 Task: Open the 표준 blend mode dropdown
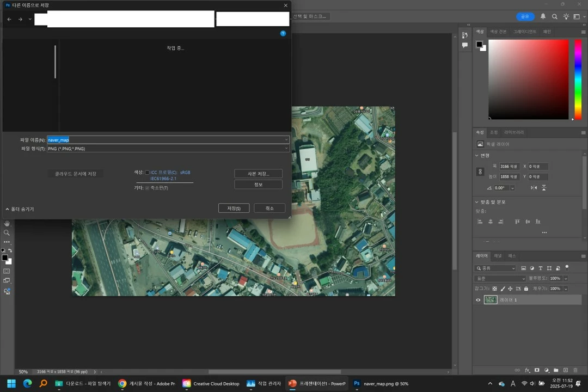click(x=500, y=278)
